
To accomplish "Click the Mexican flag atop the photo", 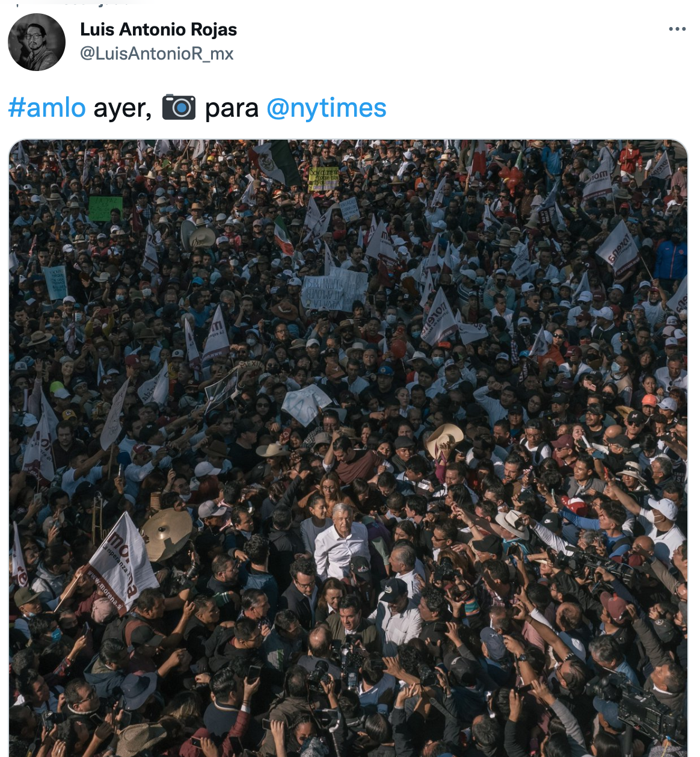I will (275, 162).
